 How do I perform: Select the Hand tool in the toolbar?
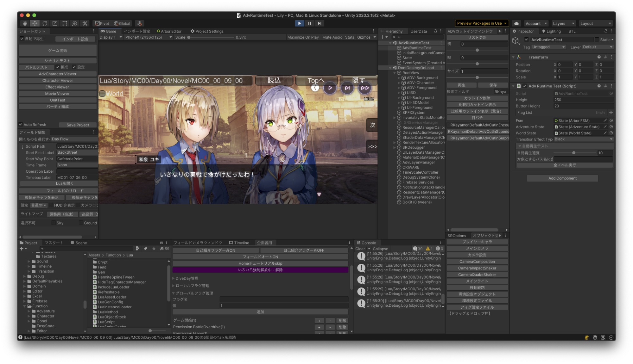(25, 23)
